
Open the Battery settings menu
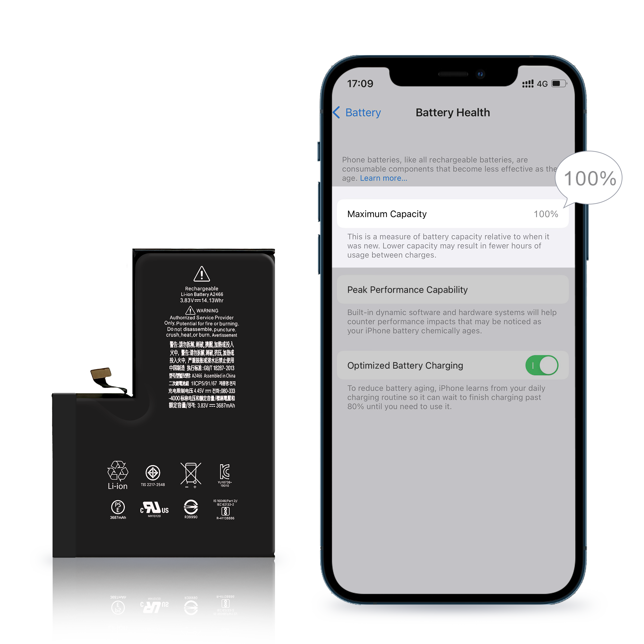pos(361,112)
